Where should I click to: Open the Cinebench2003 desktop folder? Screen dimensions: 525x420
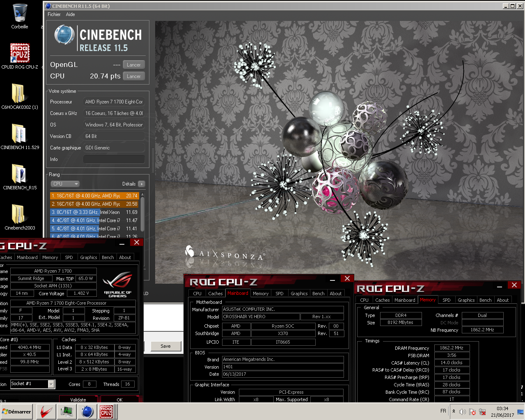[x=19, y=217]
